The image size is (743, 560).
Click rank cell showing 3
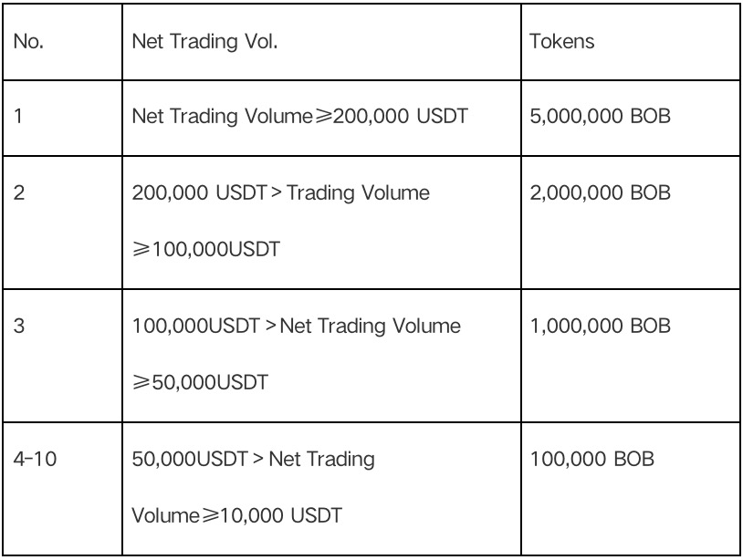point(62,356)
